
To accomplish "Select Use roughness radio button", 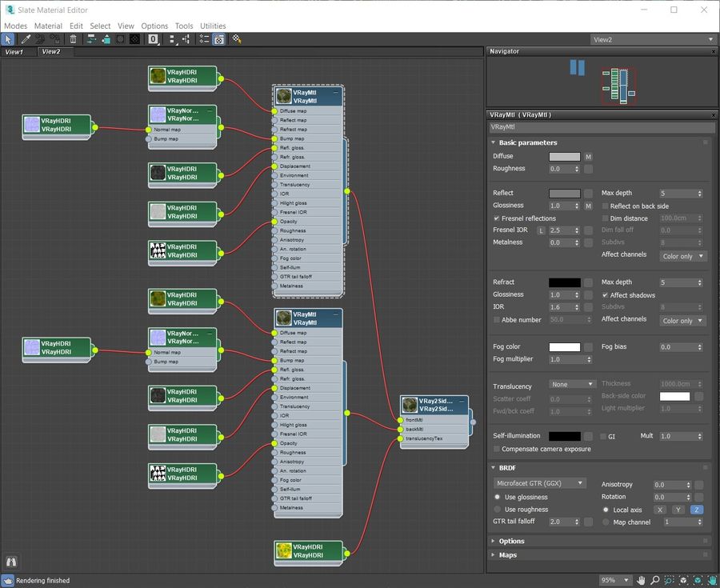I will [x=498, y=510].
